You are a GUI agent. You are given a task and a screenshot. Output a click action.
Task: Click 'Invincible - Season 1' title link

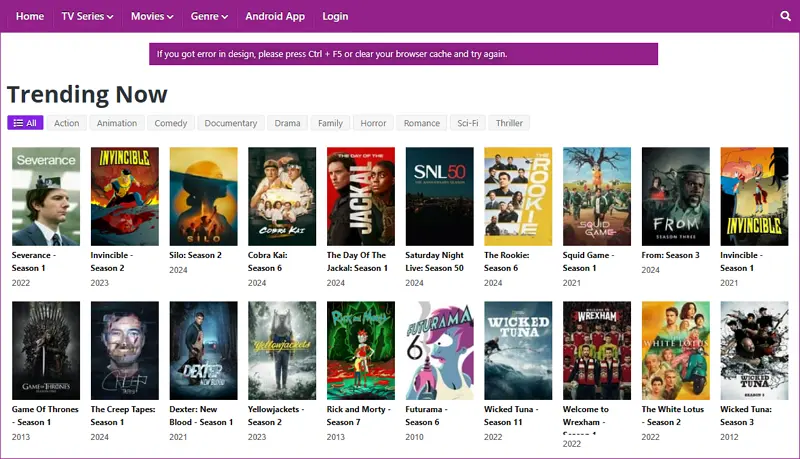(x=741, y=262)
